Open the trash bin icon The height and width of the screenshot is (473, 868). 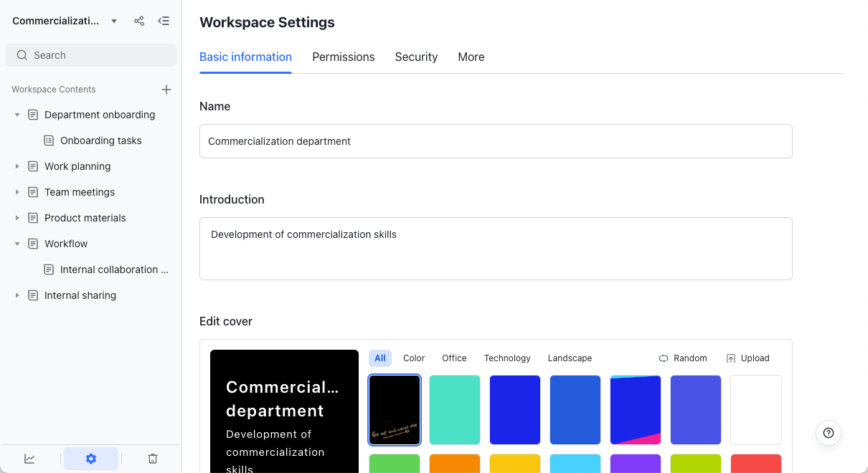tap(153, 459)
